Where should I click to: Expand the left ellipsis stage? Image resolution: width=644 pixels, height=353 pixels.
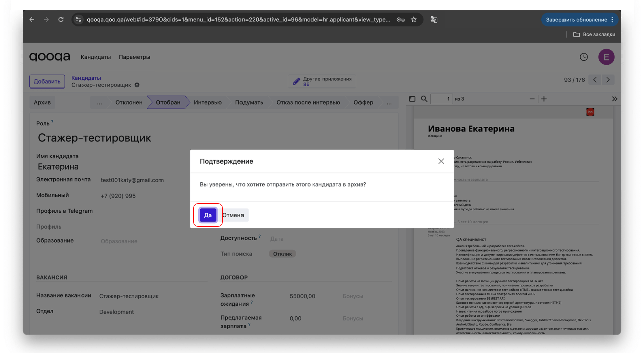(99, 102)
